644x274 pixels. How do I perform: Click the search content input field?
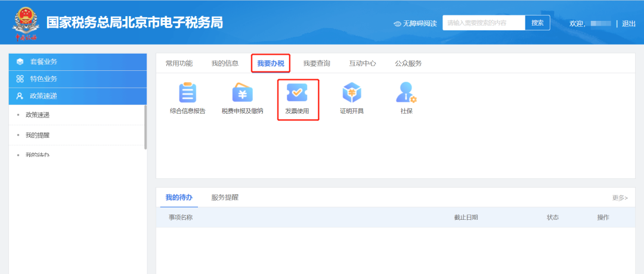484,23
